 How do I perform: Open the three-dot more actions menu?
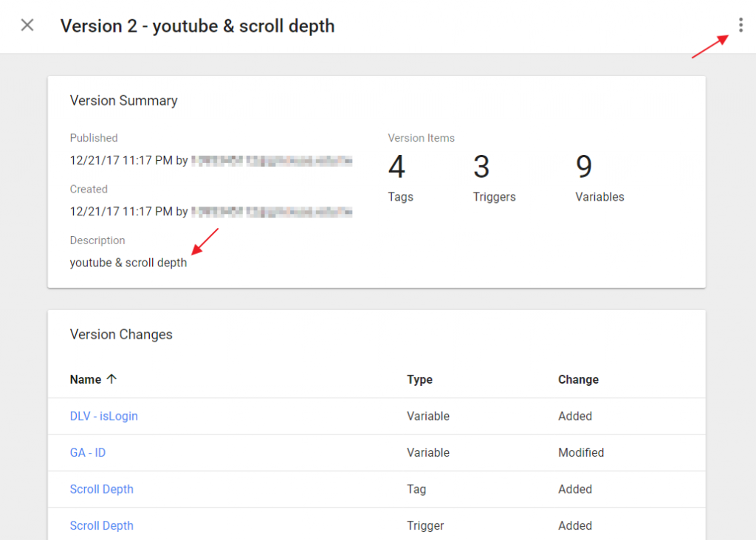click(740, 26)
